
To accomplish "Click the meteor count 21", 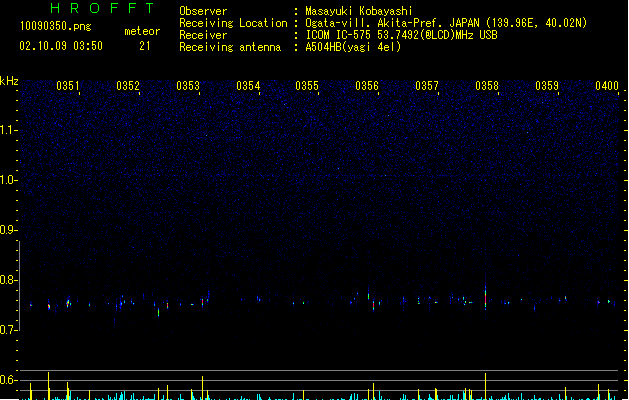I will [x=145, y=46].
